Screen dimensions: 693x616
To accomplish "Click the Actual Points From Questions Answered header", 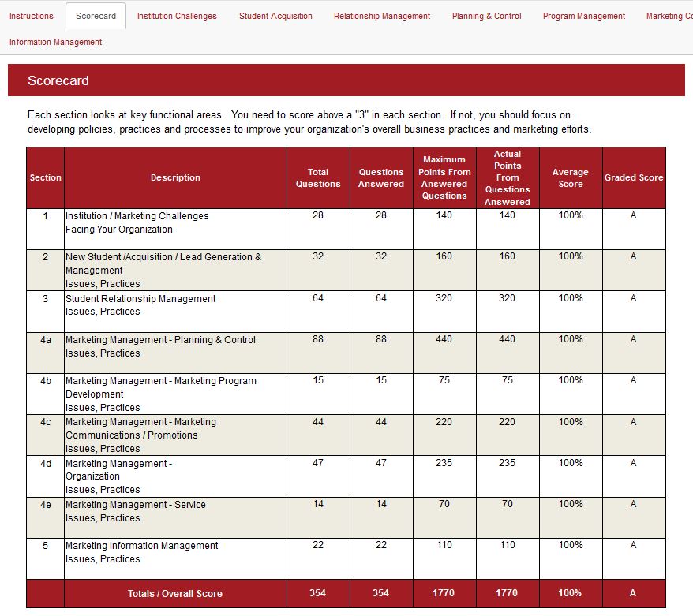I will point(508,177).
